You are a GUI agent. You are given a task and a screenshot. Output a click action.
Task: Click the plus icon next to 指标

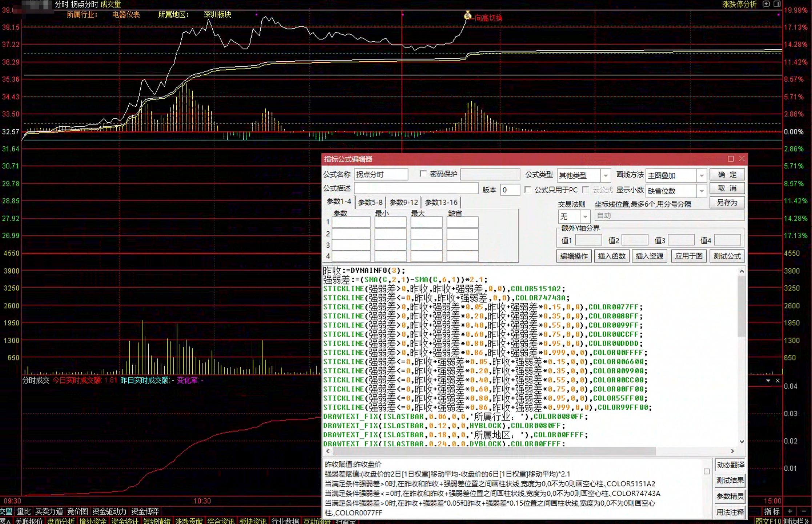pos(790,511)
